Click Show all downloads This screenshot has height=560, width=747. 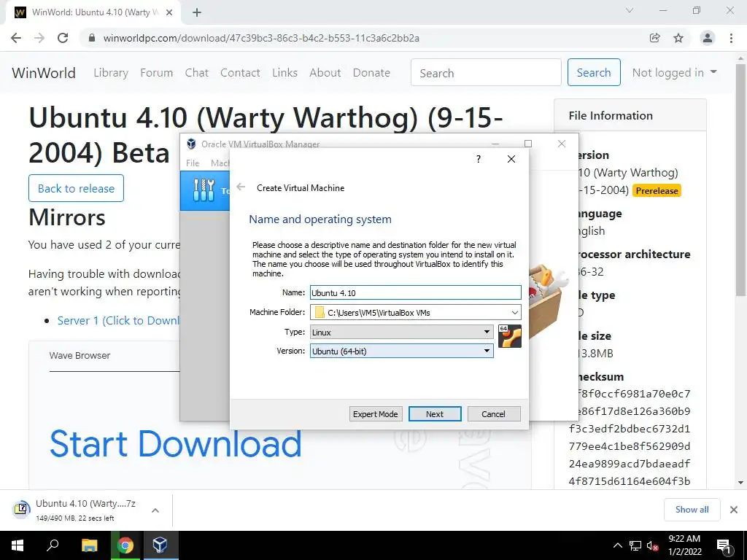692,510
